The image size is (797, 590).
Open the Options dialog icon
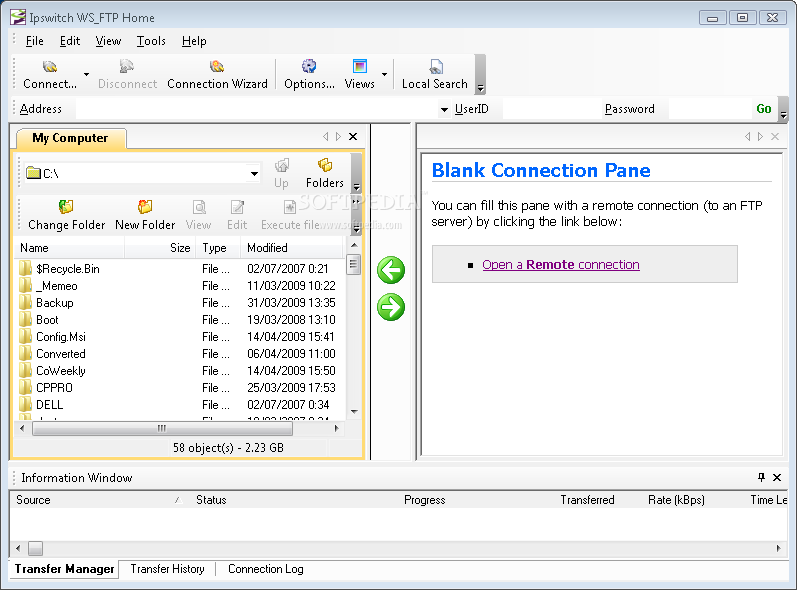[309, 67]
